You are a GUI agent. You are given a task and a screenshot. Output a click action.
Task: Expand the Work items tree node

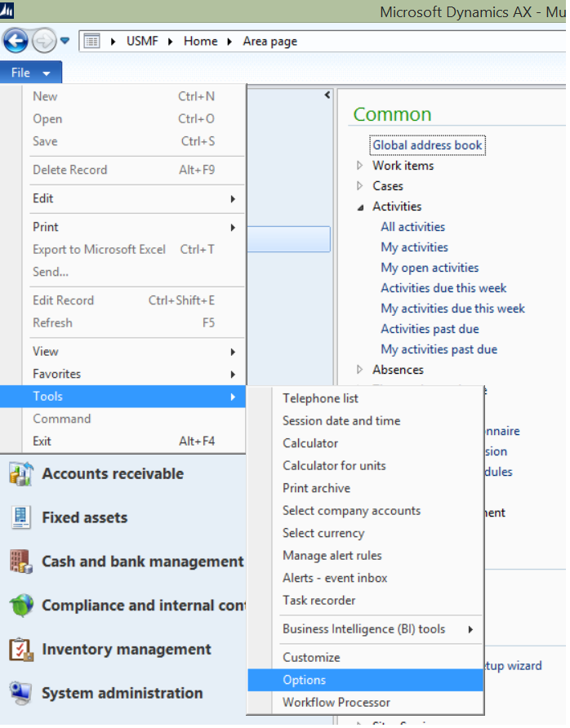[x=360, y=166]
